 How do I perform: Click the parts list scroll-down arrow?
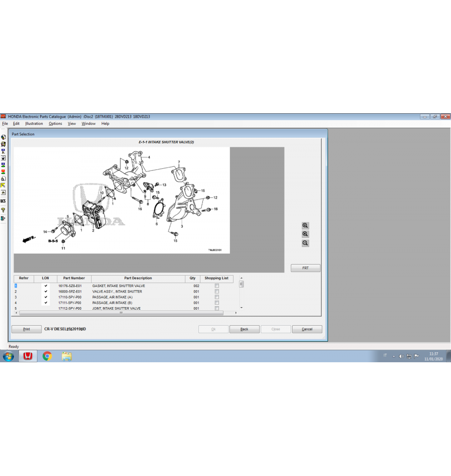click(x=242, y=308)
